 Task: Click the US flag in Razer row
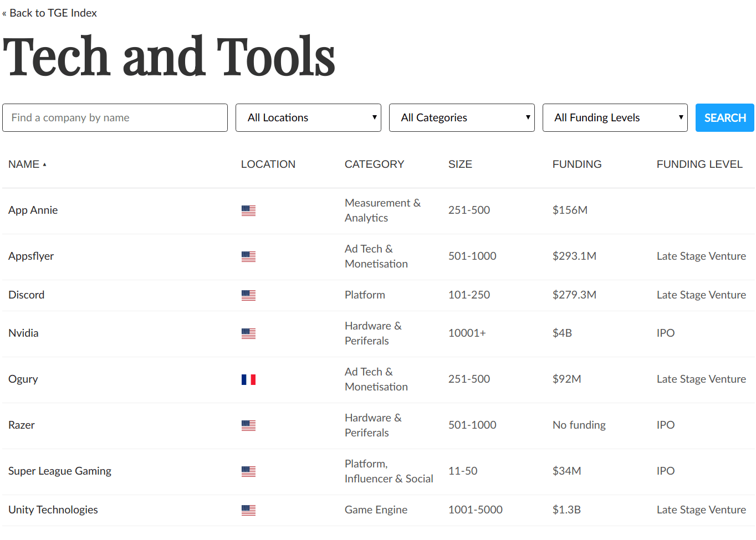point(248,425)
